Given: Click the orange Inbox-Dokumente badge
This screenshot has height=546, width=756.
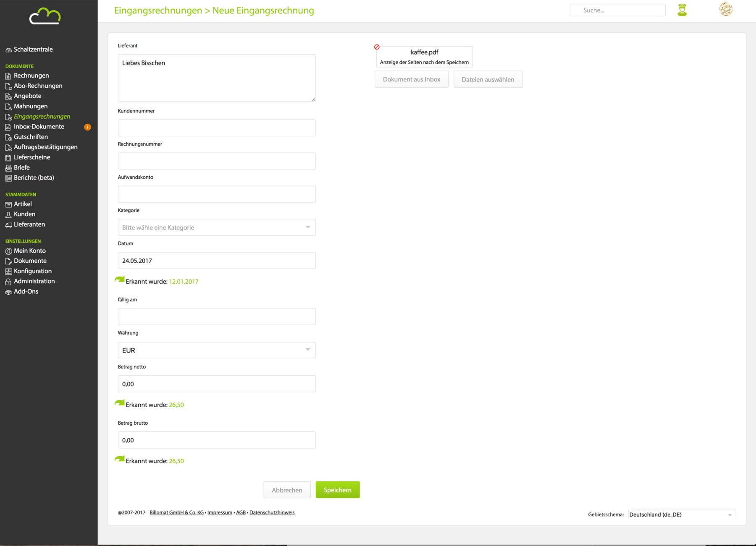Looking at the screenshot, I should pos(87,127).
